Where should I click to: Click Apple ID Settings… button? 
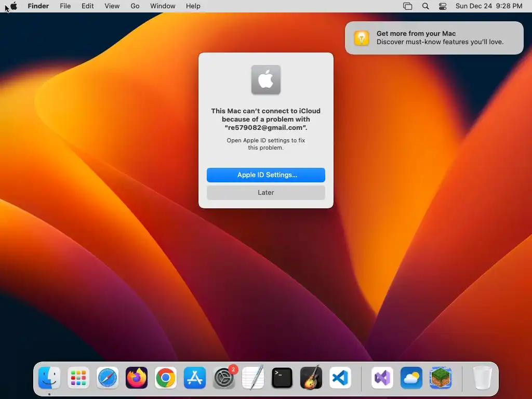(266, 175)
